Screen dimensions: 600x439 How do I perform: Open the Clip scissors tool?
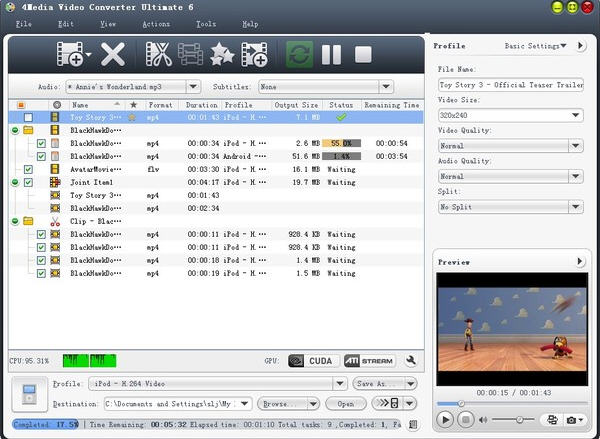coord(158,55)
